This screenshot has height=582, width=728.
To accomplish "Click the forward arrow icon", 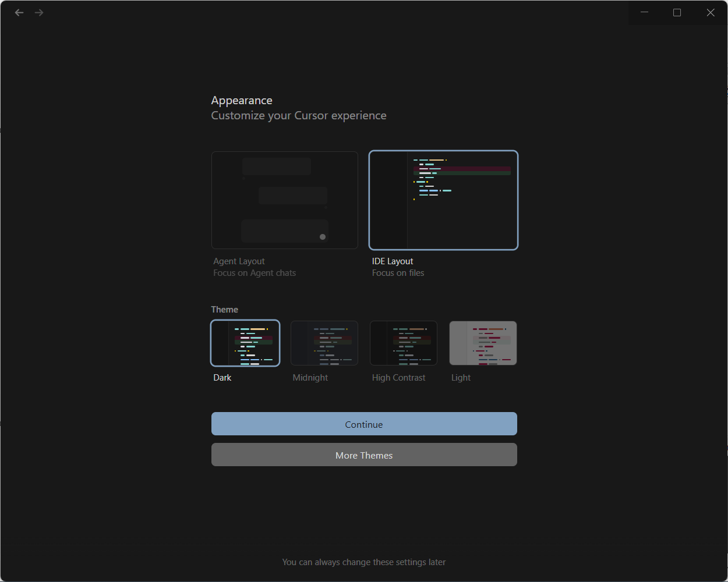I will (x=39, y=13).
